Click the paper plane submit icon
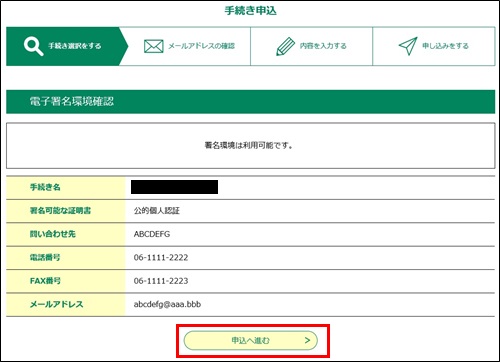 click(x=408, y=46)
